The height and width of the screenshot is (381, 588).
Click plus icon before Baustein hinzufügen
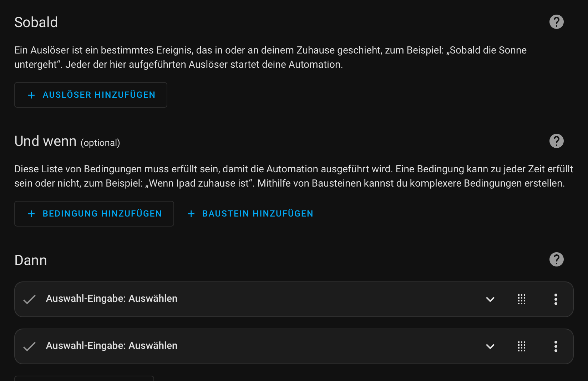191,214
